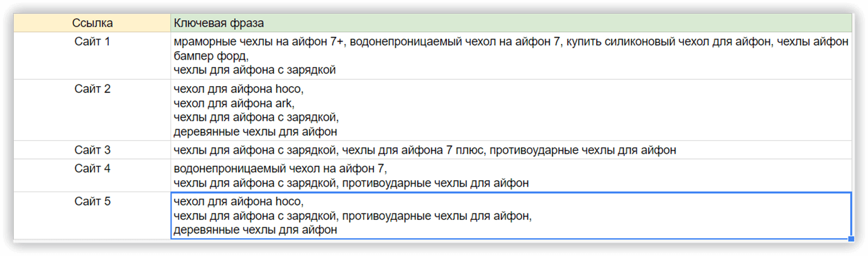This screenshot has width=868, height=256.
Task: Select keyword cell with 'чехол для айфона ark'
Action: pyautogui.click(x=511, y=110)
